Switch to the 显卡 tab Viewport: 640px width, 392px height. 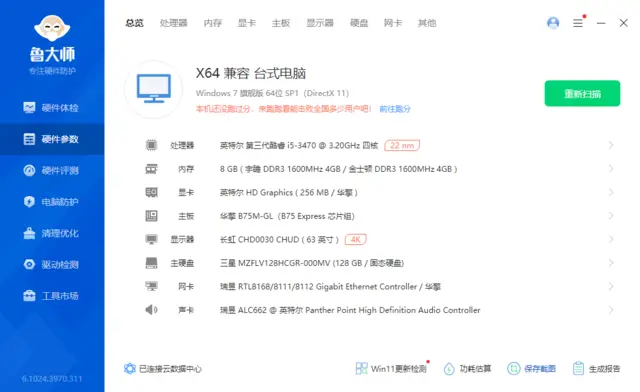247,23
